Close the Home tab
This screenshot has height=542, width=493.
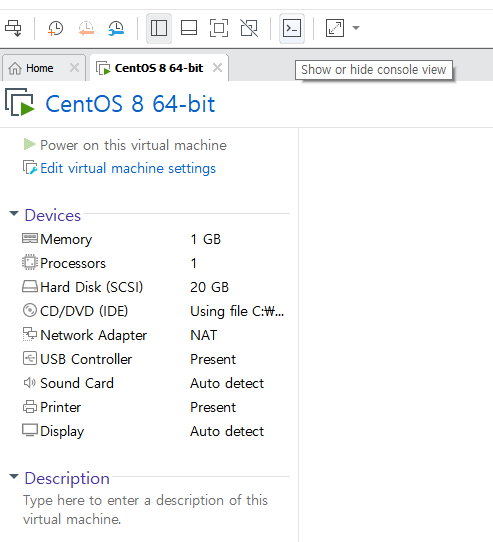[x=74, y=67]
